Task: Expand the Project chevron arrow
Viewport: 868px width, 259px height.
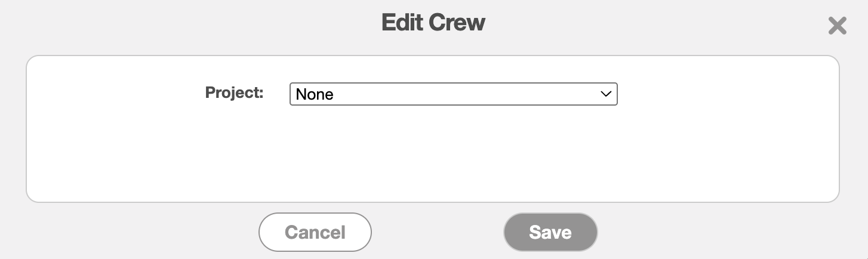Action: 606,94
